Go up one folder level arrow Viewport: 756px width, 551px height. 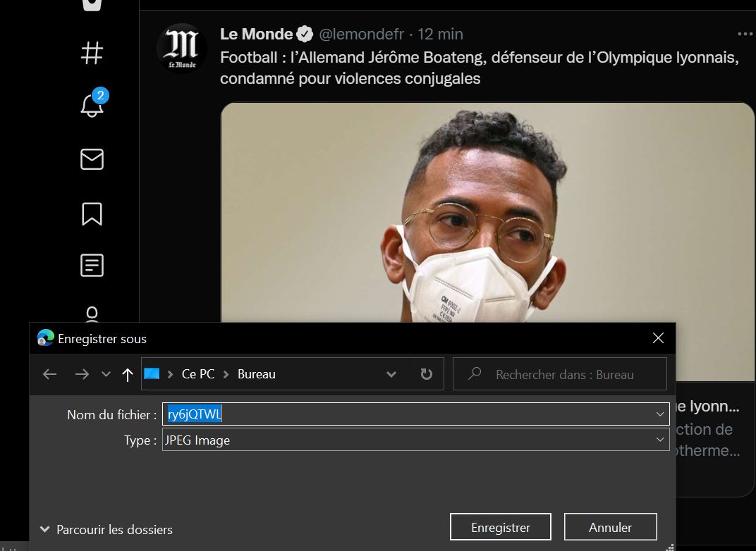128,375
